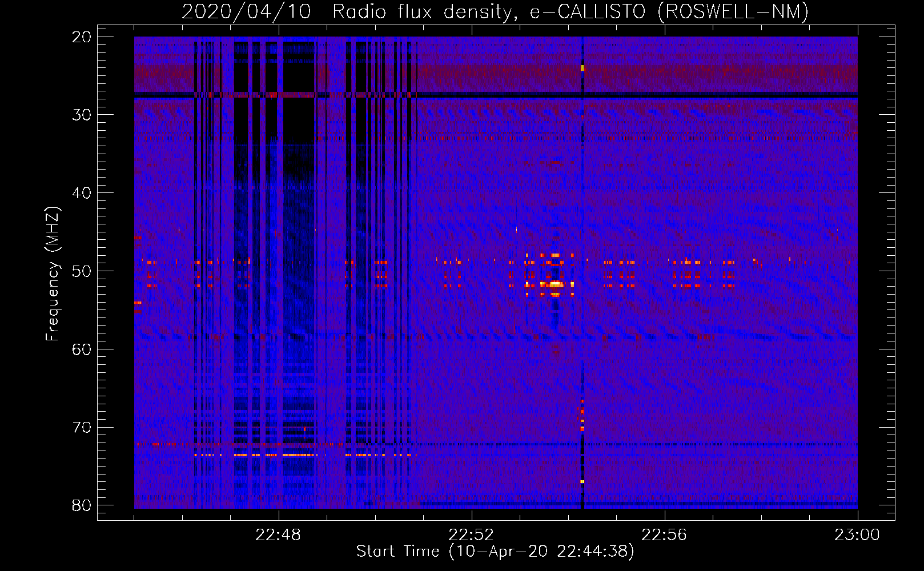Click the "Start Time (10-Apr-20 22:44:38)" axis label
Image resolution: width=924 pixels, height=571 pixels.
tap(495, 552)
